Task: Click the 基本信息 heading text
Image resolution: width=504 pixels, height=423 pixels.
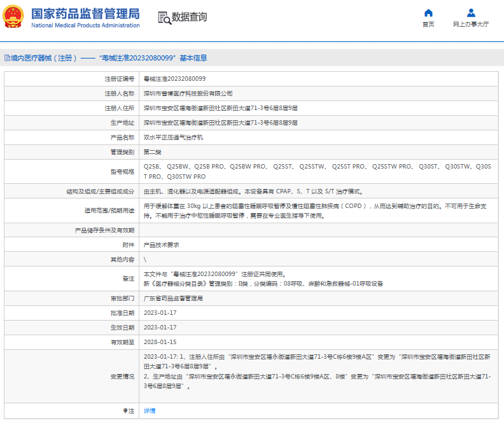Action: (x=193, y=58)
